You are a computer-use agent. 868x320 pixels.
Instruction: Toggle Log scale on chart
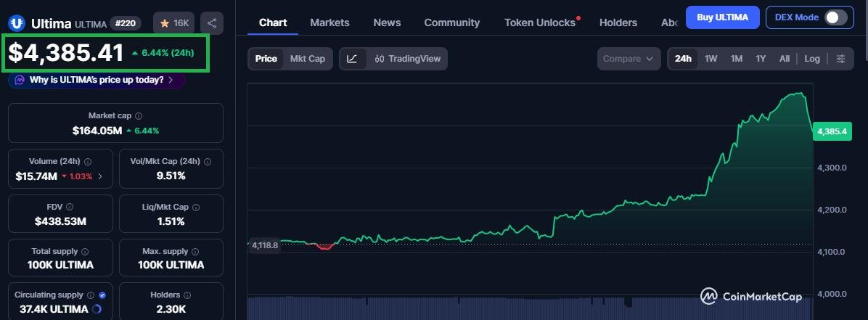(x=812, y=59)
